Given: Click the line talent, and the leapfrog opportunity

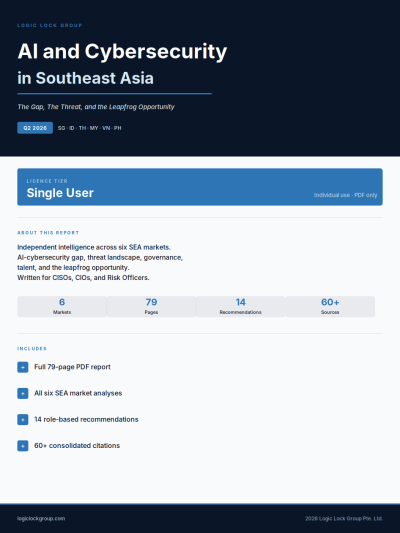Looking at the screenshot, I should [x=73, y=268].
